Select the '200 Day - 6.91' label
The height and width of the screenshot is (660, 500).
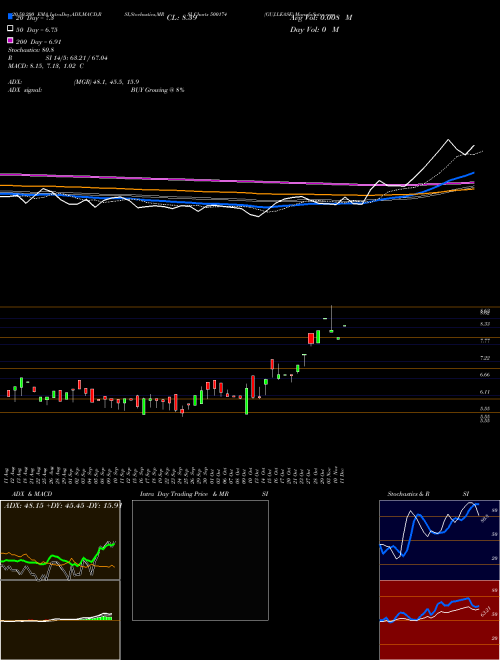38,42
